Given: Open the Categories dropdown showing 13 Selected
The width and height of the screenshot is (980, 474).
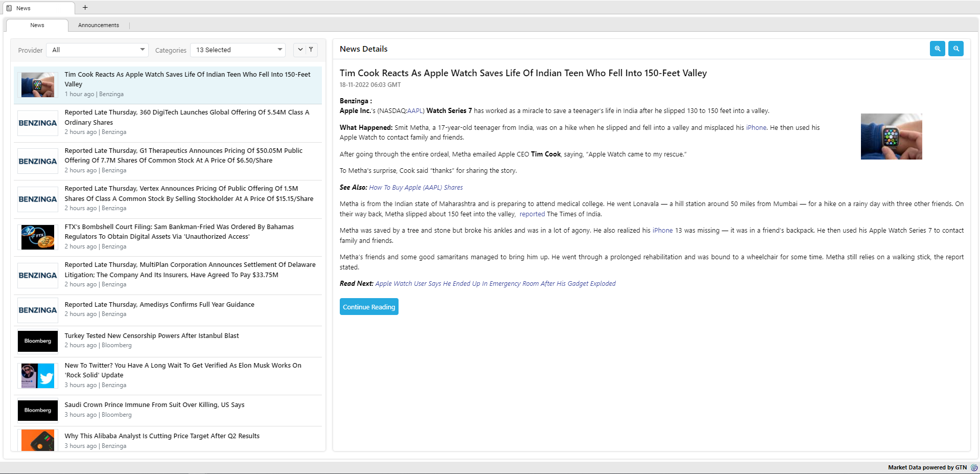Looking at the screenshot, I should pos(238,50).
